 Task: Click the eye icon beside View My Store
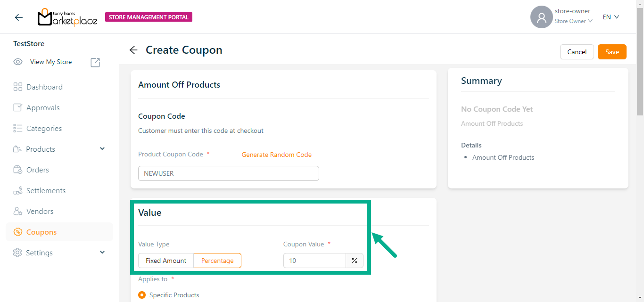pos(18,62)
